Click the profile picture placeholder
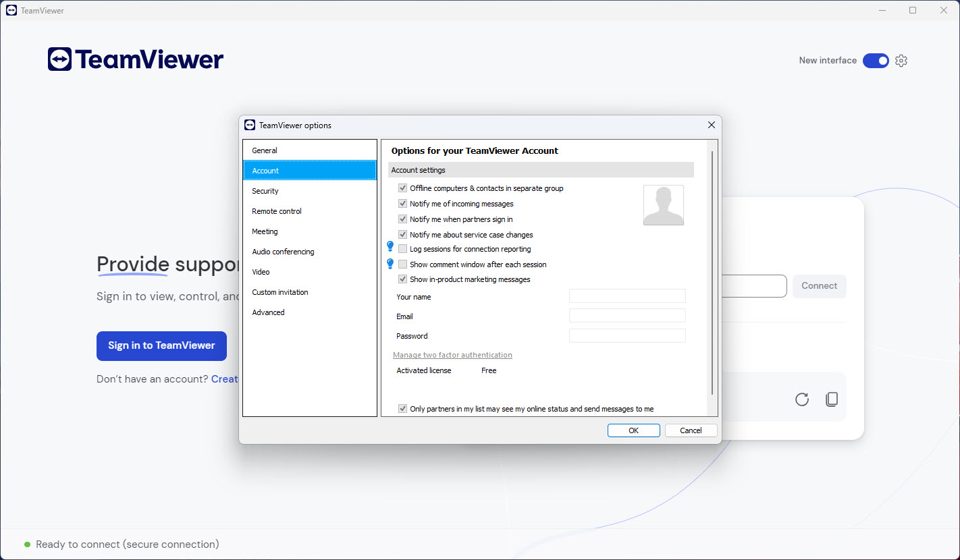 click(x=664, y=205)
